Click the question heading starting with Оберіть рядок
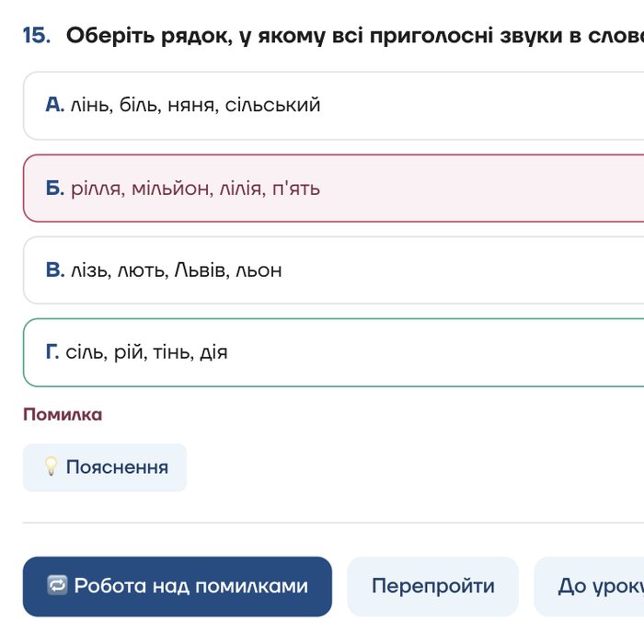 355,36
